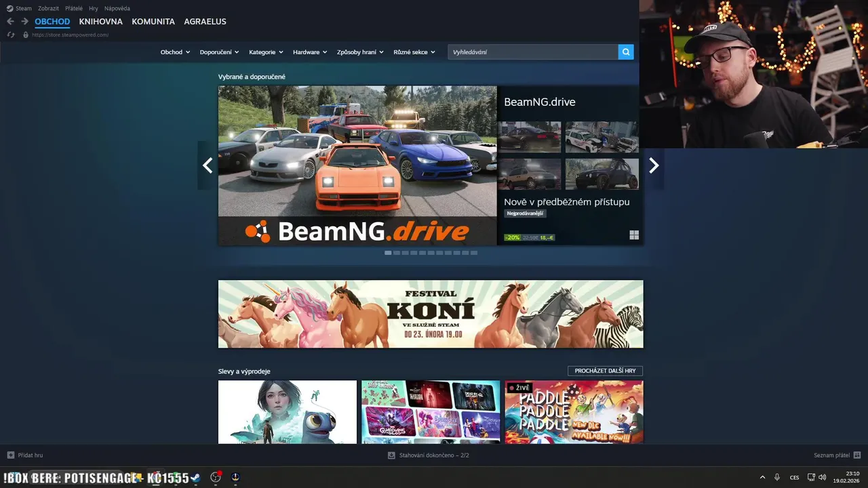This screenshot has height=488, width=868.
Task: Expand the Způsoby hraní dropdown
Action: (x=360, y=52)
